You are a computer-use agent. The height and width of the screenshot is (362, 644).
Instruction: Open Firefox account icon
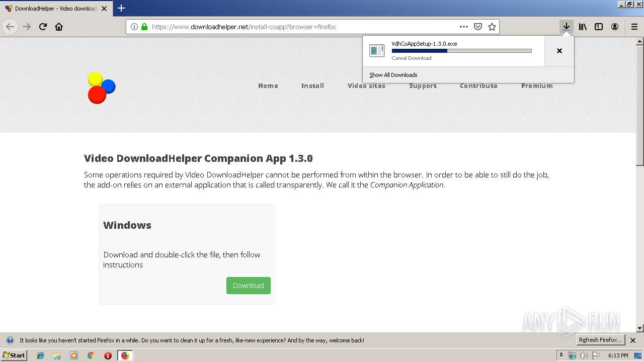[x=615, y=27]
